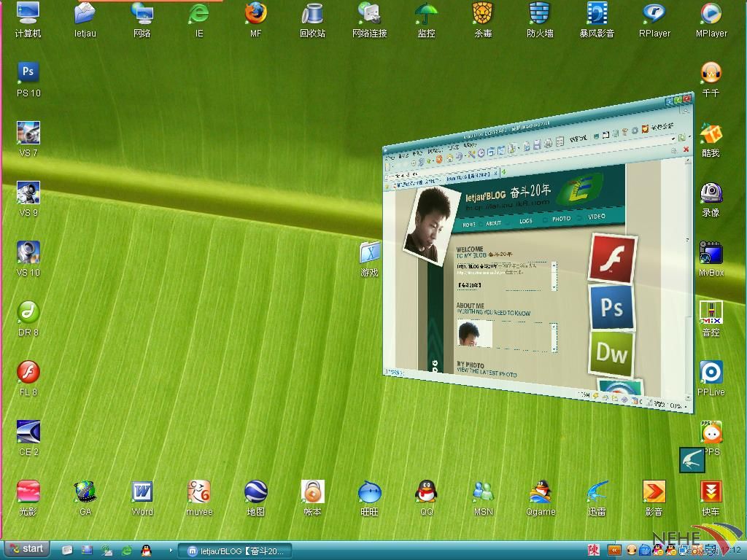Viewport: 747px width, 560px height.
Task: Click the ABOUT tab in blog navigation
Action: (494, 223)
